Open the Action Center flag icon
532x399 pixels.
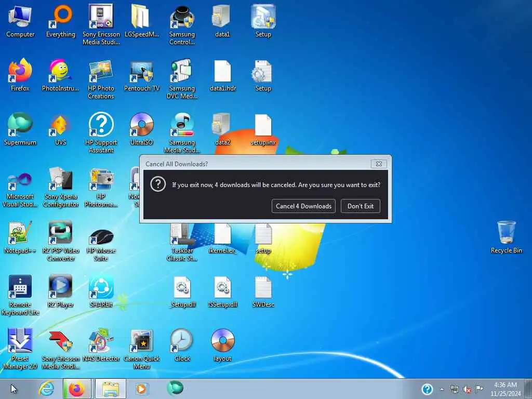point(479,389)
